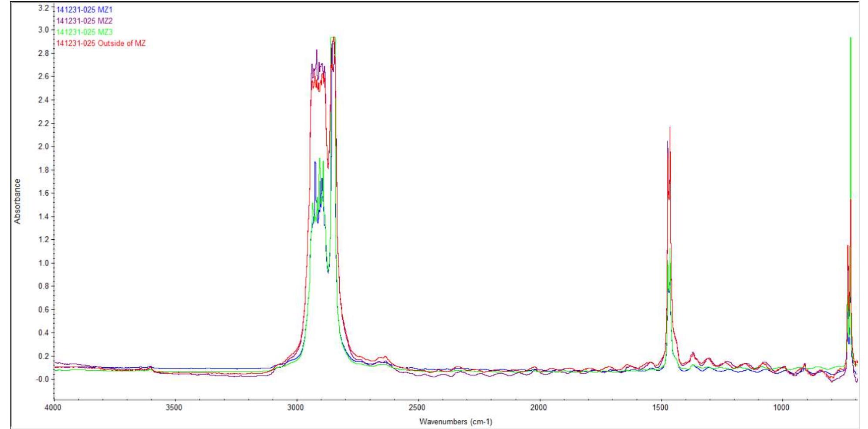Click the 3.2 absorbance tick label
Viewport: 868px width, 429px height.
pos(44,7)
